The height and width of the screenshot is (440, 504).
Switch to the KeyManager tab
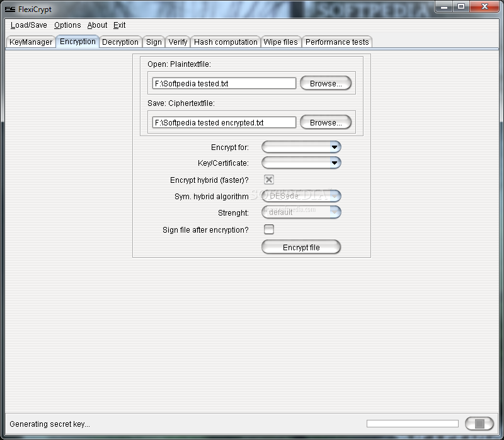[x=31, y=42]
